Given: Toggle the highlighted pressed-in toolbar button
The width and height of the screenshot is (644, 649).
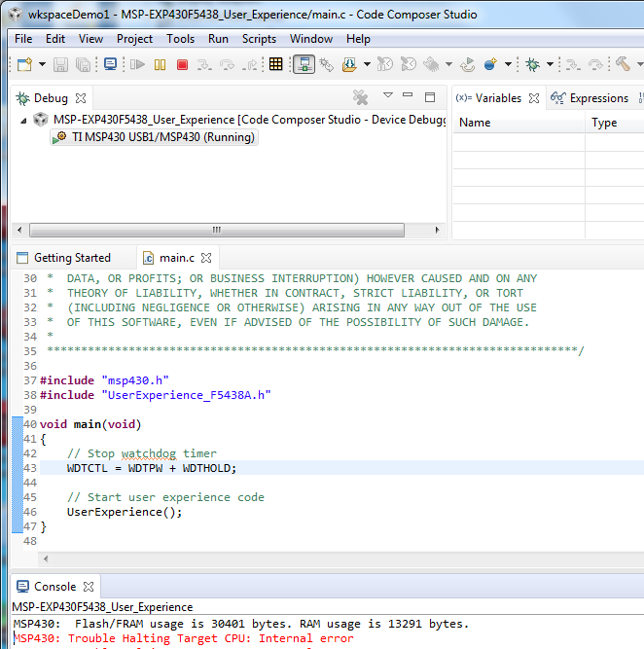Looking at the screenshot, I should point(304,65).
